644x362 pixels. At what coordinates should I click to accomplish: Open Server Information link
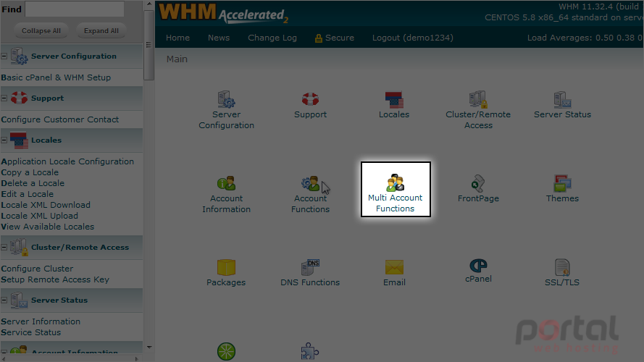coord(41,321)
